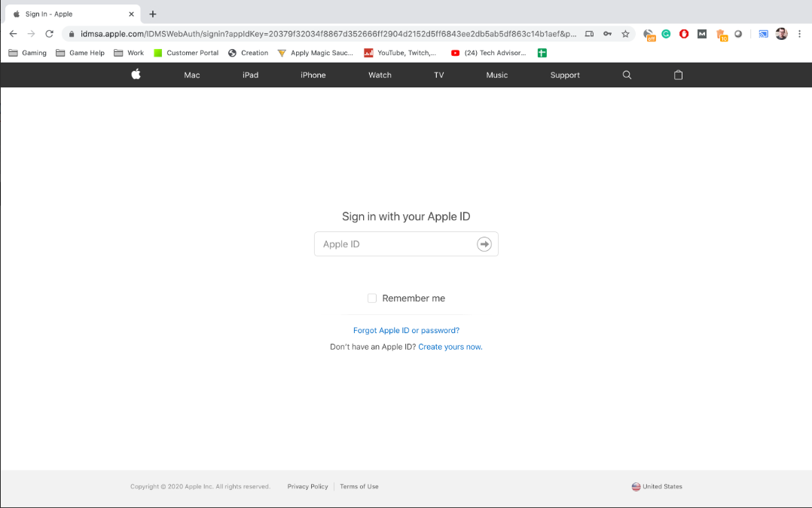Viewport: 812px width, 508px height.
Task: Open the search magnifier in Apple nav
Action: click(627, 75)
